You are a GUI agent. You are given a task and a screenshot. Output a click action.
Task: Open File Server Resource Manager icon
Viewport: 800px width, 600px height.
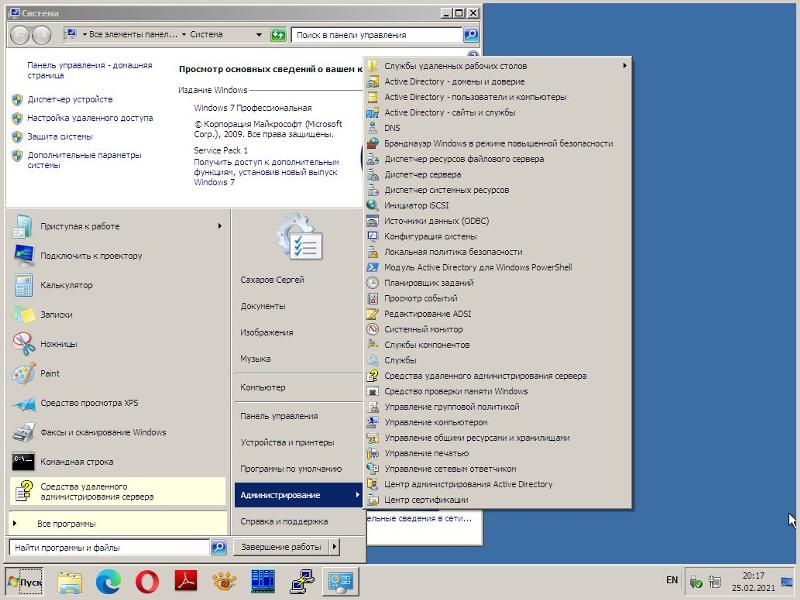click(x=373, y=159)
